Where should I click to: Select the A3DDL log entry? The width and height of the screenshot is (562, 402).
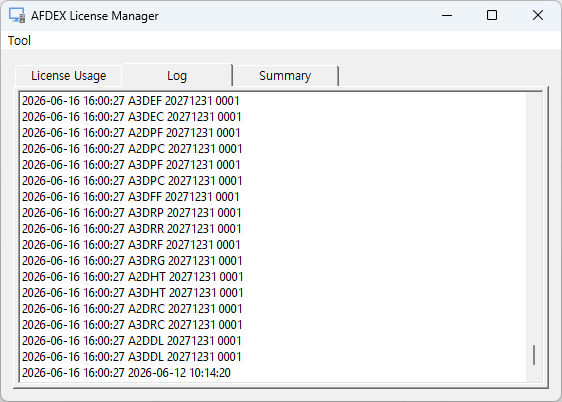click(x=132, y=357)
